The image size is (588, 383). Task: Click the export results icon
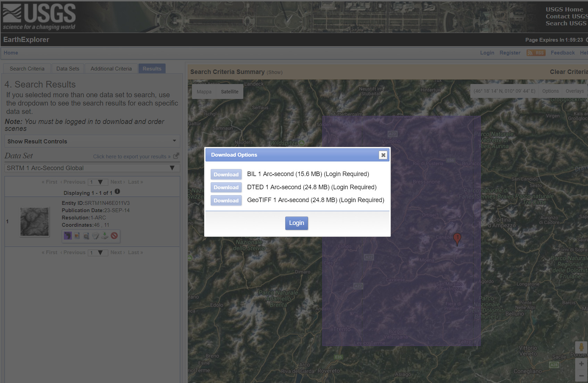(176, 156)
